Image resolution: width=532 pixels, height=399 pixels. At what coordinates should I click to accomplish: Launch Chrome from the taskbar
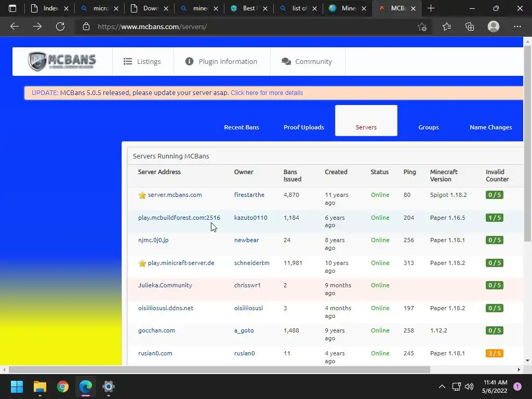click(63, 387)
